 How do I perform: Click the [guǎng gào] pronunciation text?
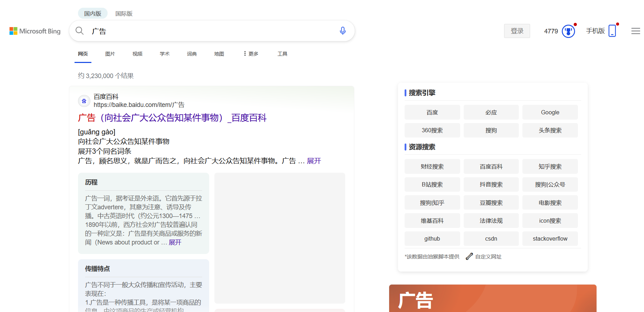97,132
